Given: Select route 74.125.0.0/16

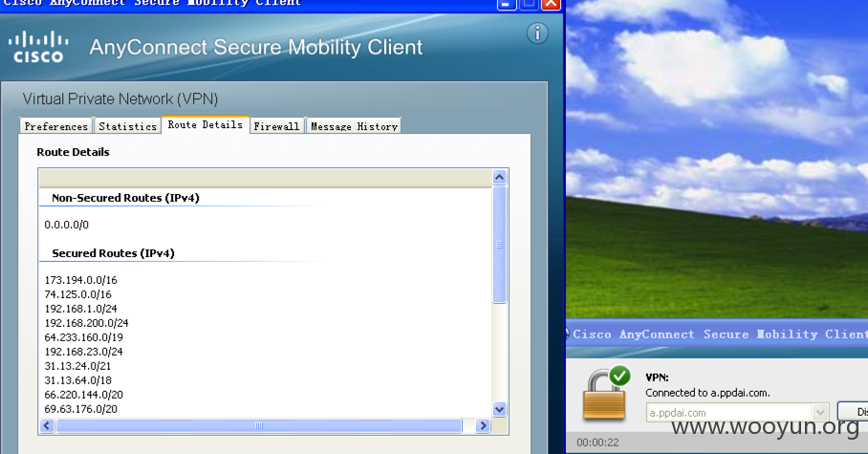Looking at the screenshot, I should pos(78,294).
